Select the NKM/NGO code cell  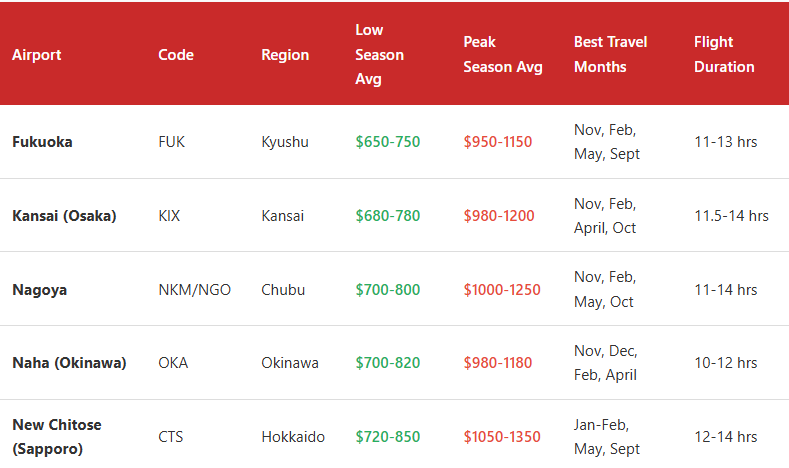(x=194, y=290)
